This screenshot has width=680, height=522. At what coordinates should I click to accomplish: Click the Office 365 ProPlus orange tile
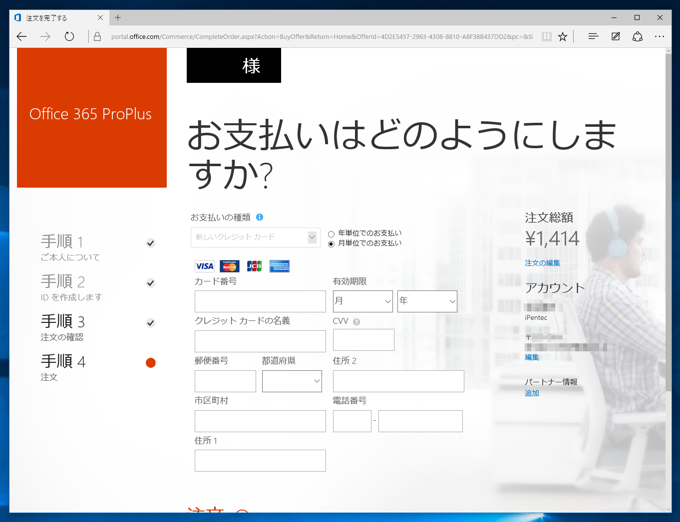[x=92, y=117]
